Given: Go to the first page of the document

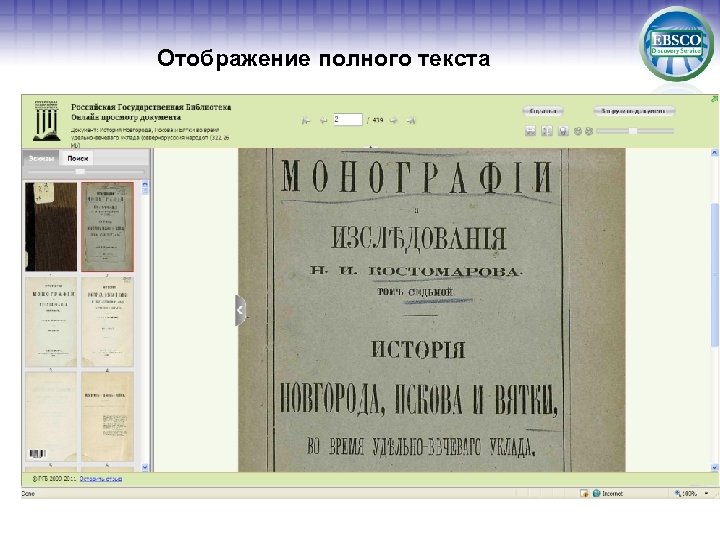Looking at the screenshot, I should click(306, 121).
